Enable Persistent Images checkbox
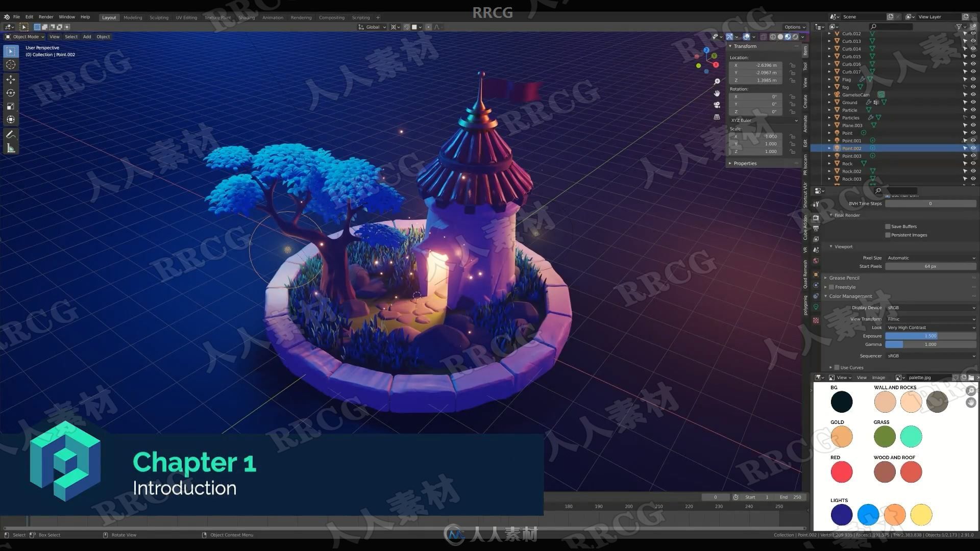Image resolution: width=980 pixels, height=551 pixels. (x=887, y=234)
